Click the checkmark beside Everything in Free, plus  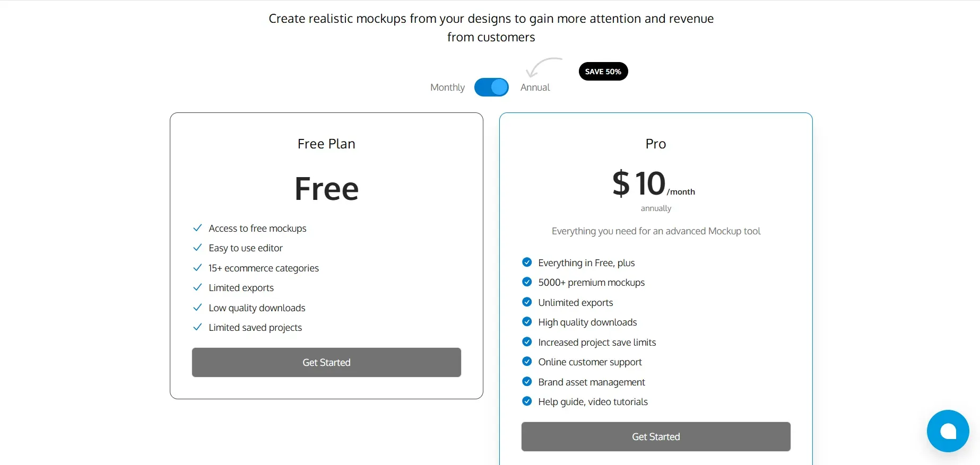527,262
